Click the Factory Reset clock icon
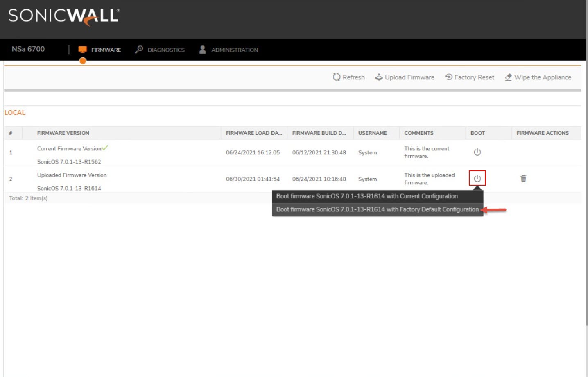588x377 pixels. [449, 77]
